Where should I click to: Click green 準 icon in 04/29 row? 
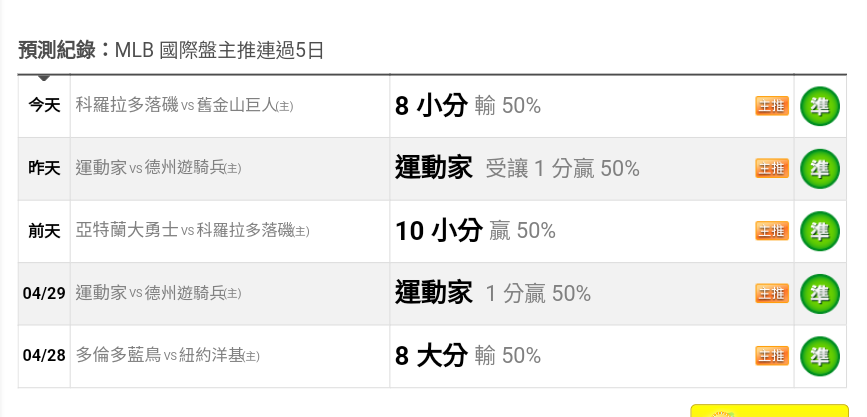[x=820, y=294]
